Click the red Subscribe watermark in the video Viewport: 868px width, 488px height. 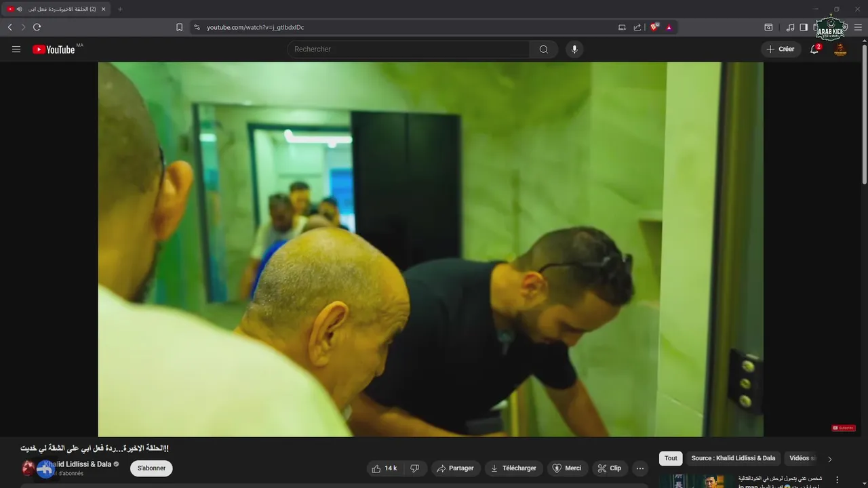[x=844, y=428]
